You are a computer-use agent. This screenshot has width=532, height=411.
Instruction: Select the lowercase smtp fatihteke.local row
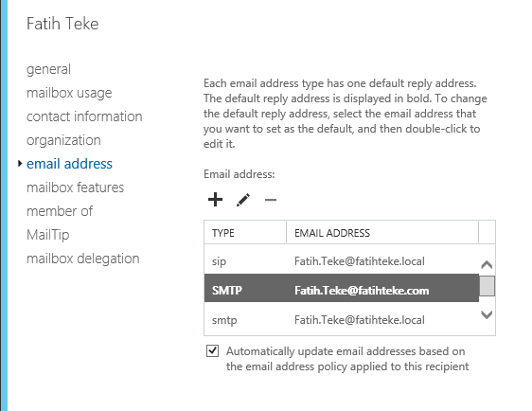pyautogui.click(x=342, y=320)
